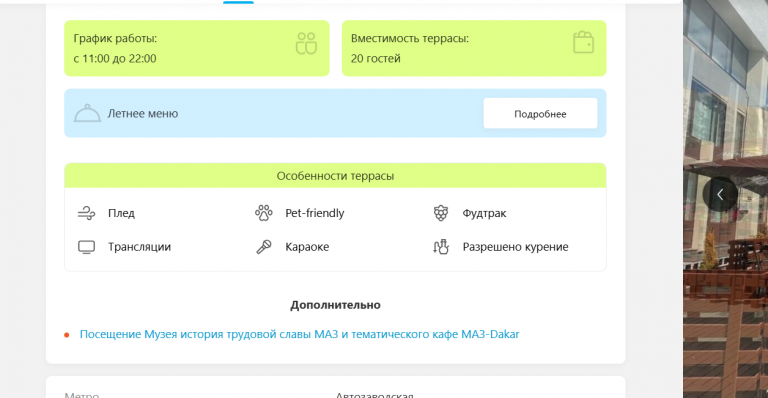Click the Караоке microphone icon

pos(264,247)
